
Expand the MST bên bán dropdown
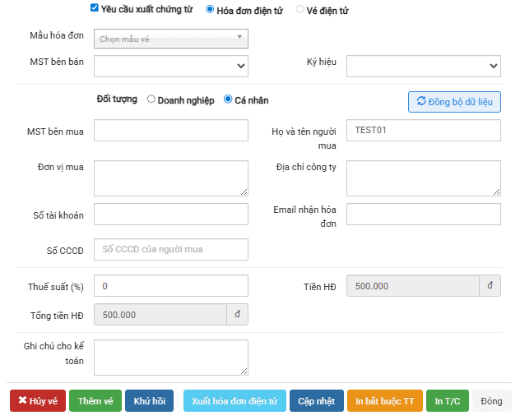click(171, 66)
